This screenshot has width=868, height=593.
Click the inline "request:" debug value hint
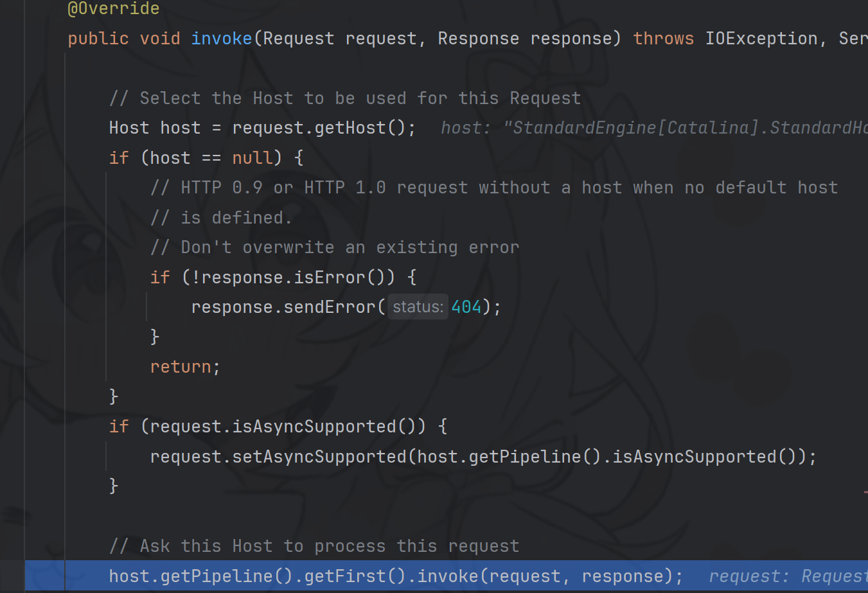pos(787,576)
